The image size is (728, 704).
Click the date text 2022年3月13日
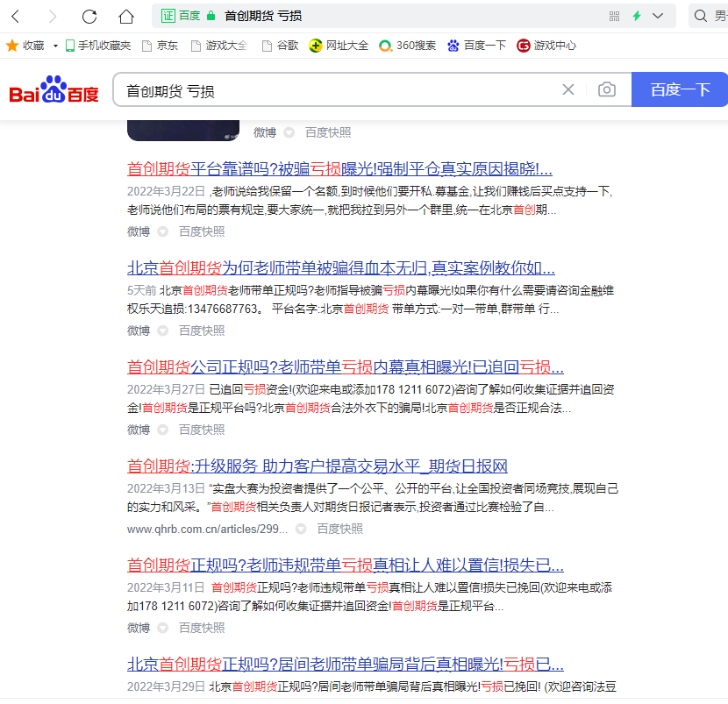[x=167, y=488]
